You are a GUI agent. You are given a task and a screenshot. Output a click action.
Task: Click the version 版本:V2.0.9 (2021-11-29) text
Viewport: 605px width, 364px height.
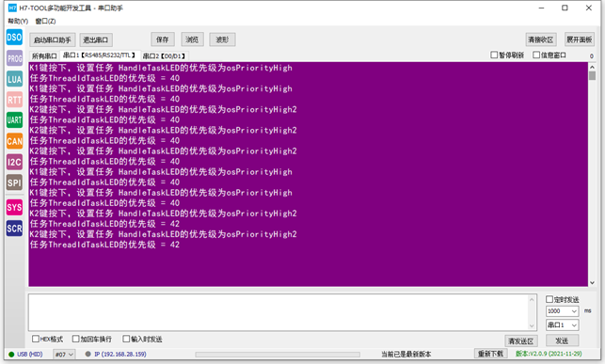tap(549, 354)
